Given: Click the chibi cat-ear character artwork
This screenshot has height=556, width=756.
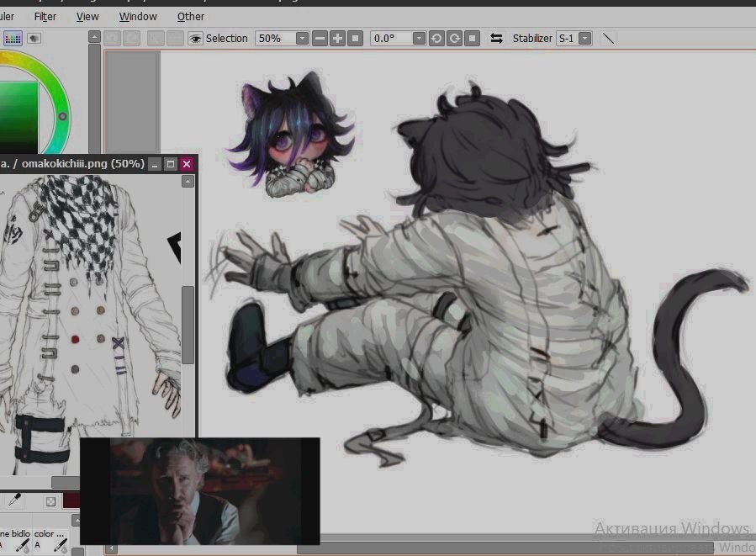Looking at the screenshot, I should pos(293,136).
